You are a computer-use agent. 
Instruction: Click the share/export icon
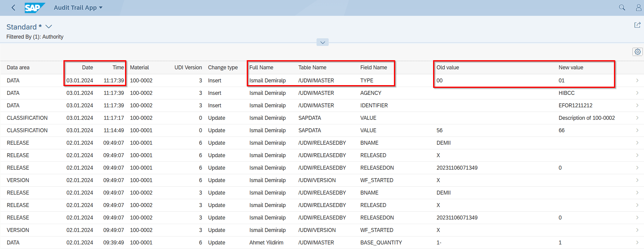coord(637,25)
